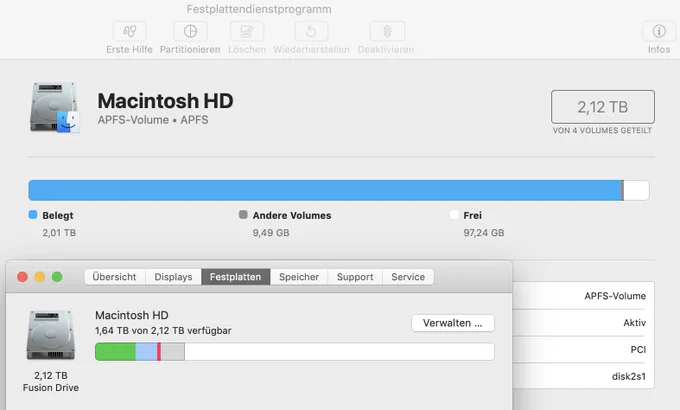Click the 'Belegt' legend label
This screenshot has height=410, width=680.
(58, 216)
